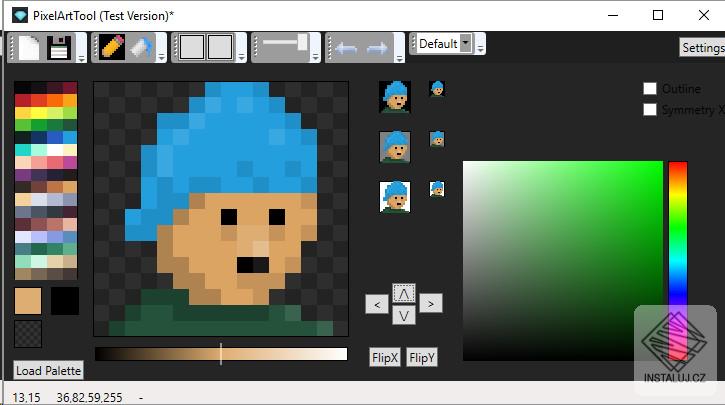
Task: Click the character's left eye pixel on canvas
Action: point(229,217)
